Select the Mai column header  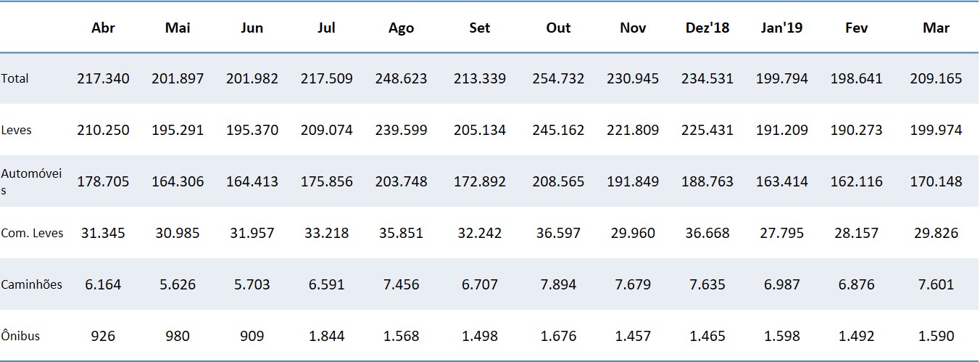pyautogui.click(x=178, y=28)
